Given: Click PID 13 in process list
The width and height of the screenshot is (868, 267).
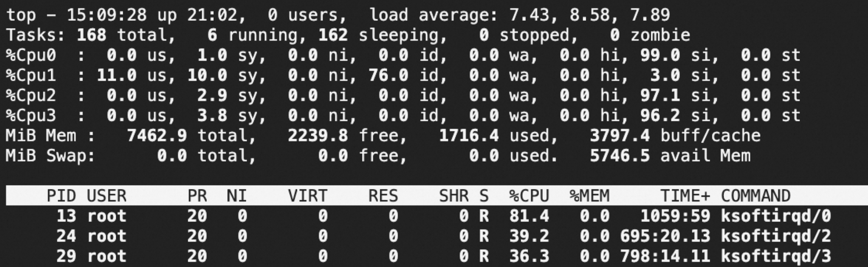Looking at the screenshot, I should (x=66, y=216).
